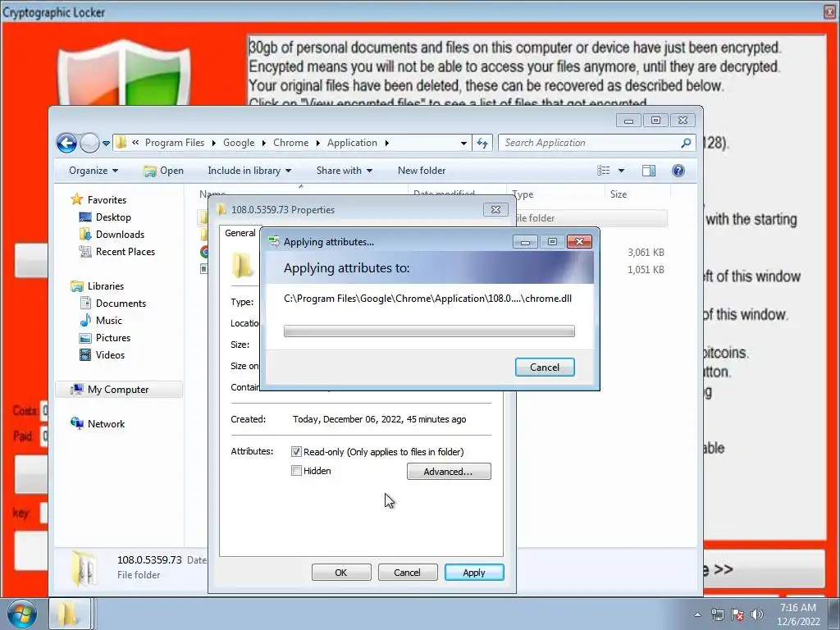Viewport: 840px width, 630px height.
Task: Click Application breadcrumb in address bar
Action: click(352, 143)
